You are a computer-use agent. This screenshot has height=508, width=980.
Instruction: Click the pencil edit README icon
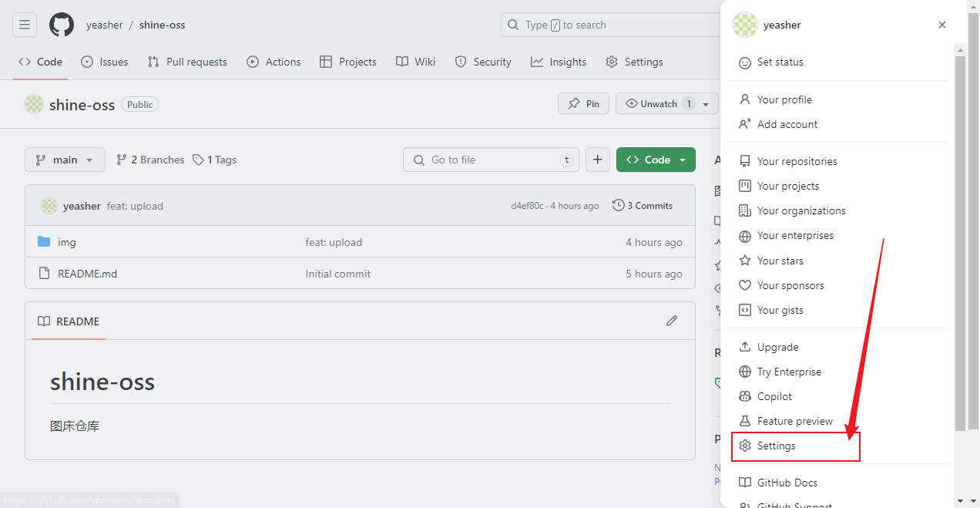coord(672,321)
